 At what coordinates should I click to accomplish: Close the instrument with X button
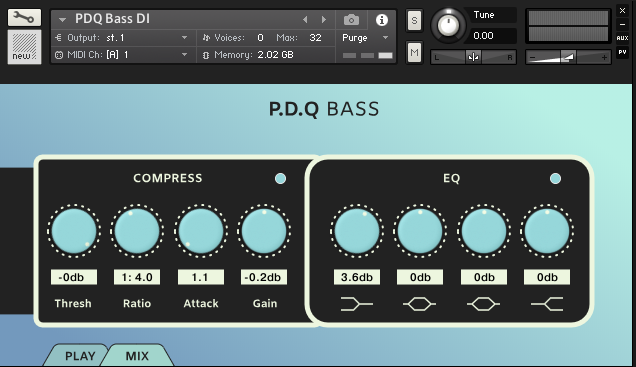[622, 11]
